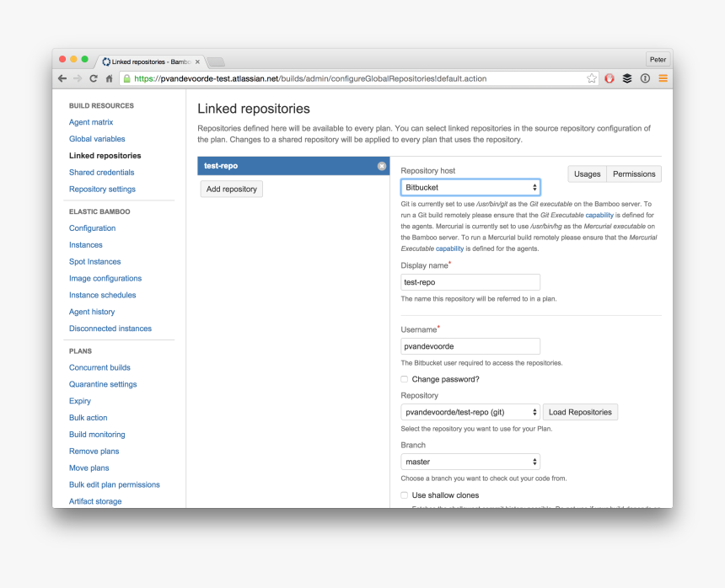Open Concurrent builds sidebar link

(x=99, y=367)
